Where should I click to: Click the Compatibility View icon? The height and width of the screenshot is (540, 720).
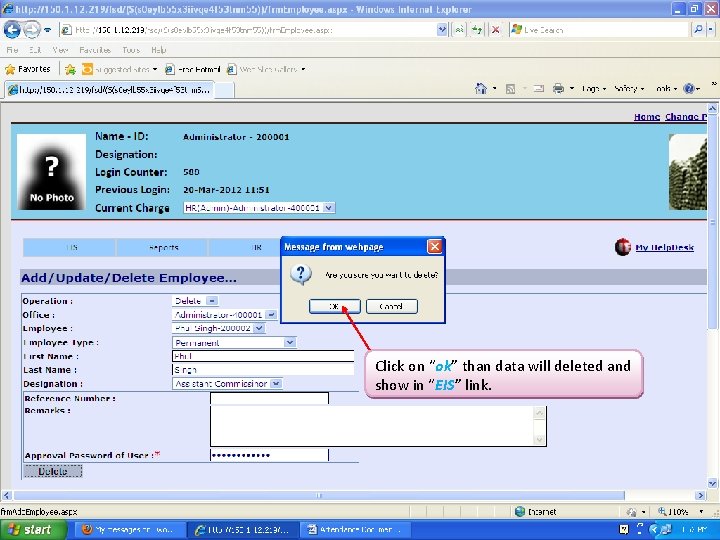click(459, 30)
